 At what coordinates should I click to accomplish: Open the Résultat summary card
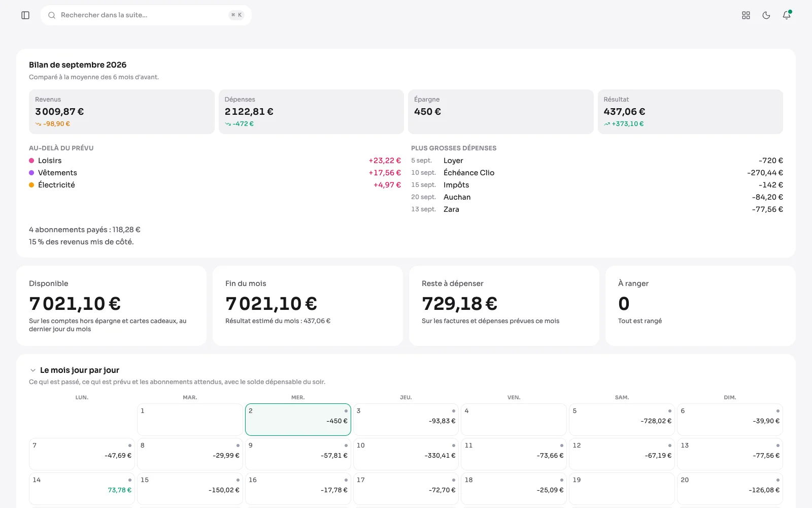tap(690, 112)
